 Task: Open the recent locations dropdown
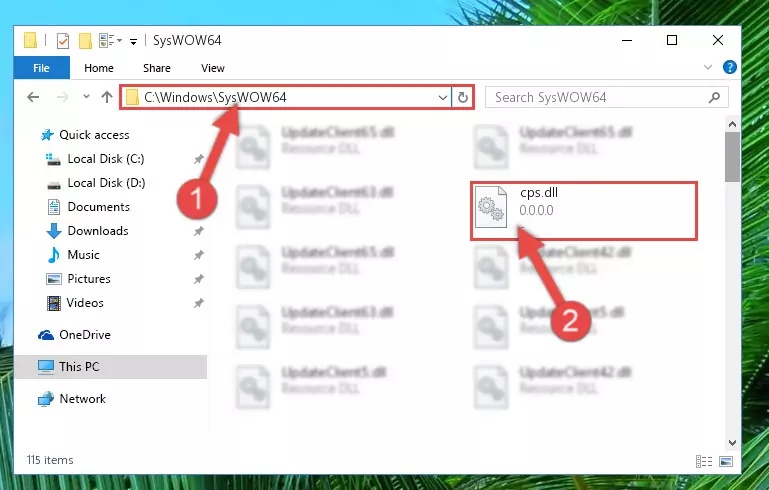coord(86,97)
